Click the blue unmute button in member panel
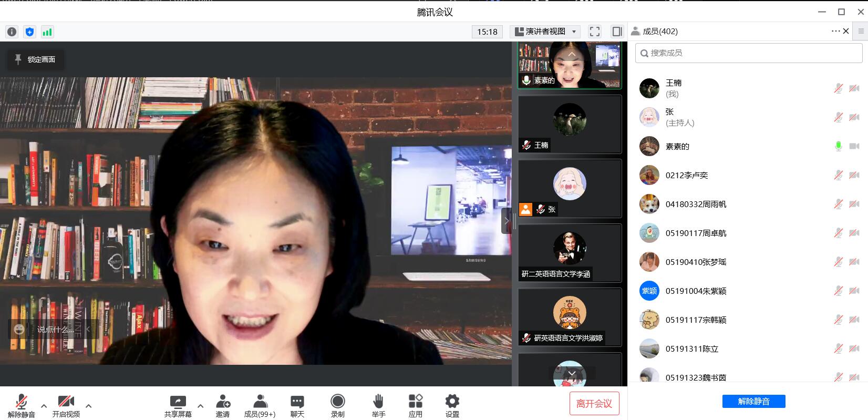The width and height of the screenshot is (868, 420). 753,401
